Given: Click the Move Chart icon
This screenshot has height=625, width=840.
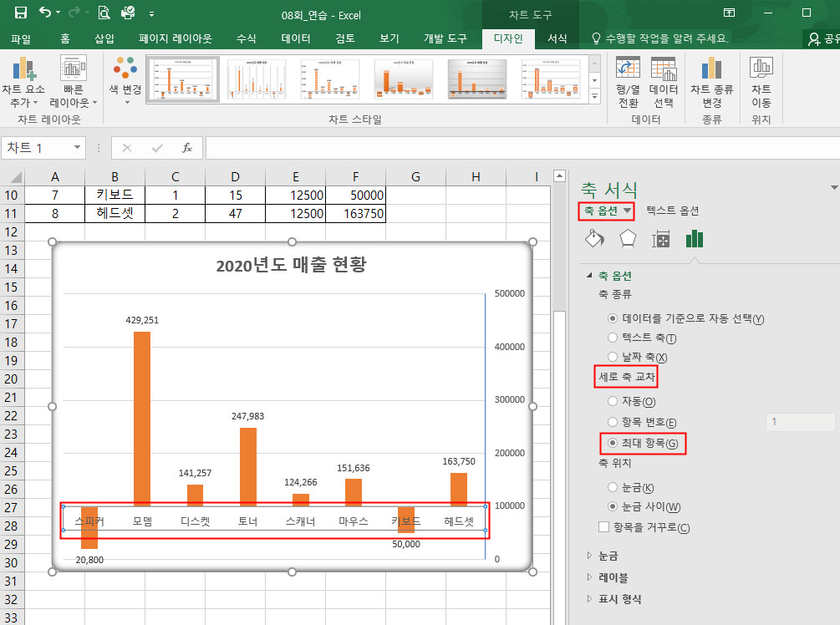Looking at the screenshot, I should pyautogui.click(x=761, y=69).
